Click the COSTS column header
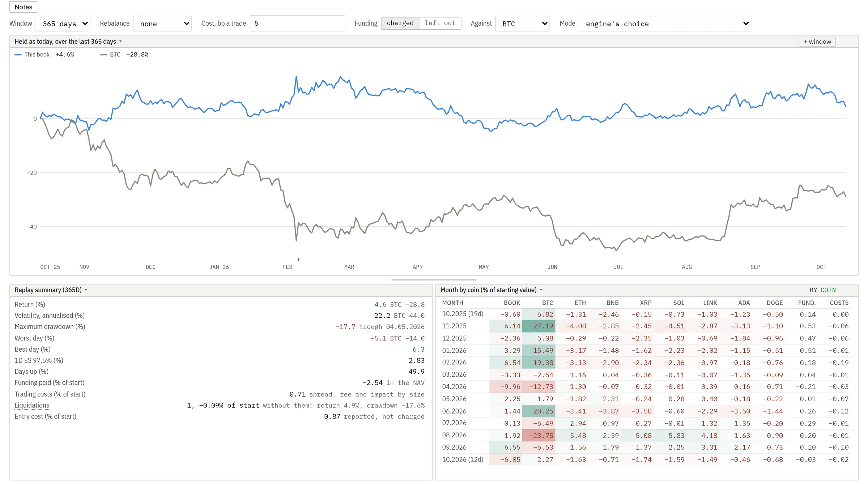Screen dimensions: 868x484 point(839,303)
